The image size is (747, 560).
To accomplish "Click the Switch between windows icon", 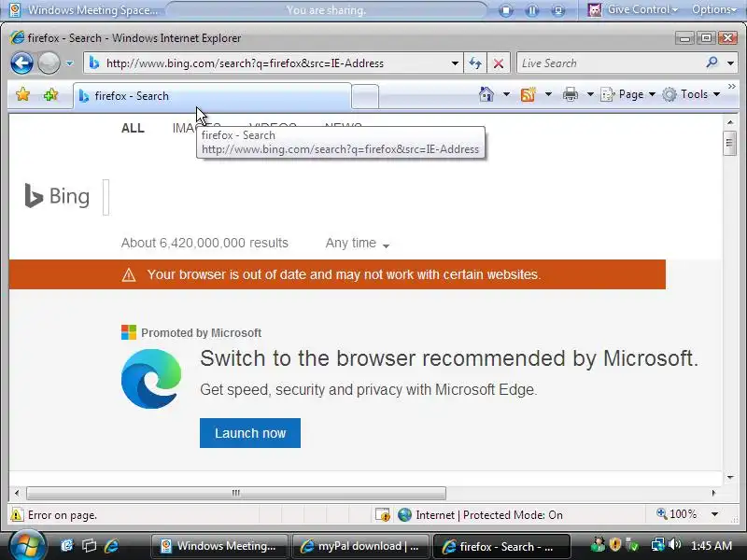I will pyautogui.click(x=89, y=545).
